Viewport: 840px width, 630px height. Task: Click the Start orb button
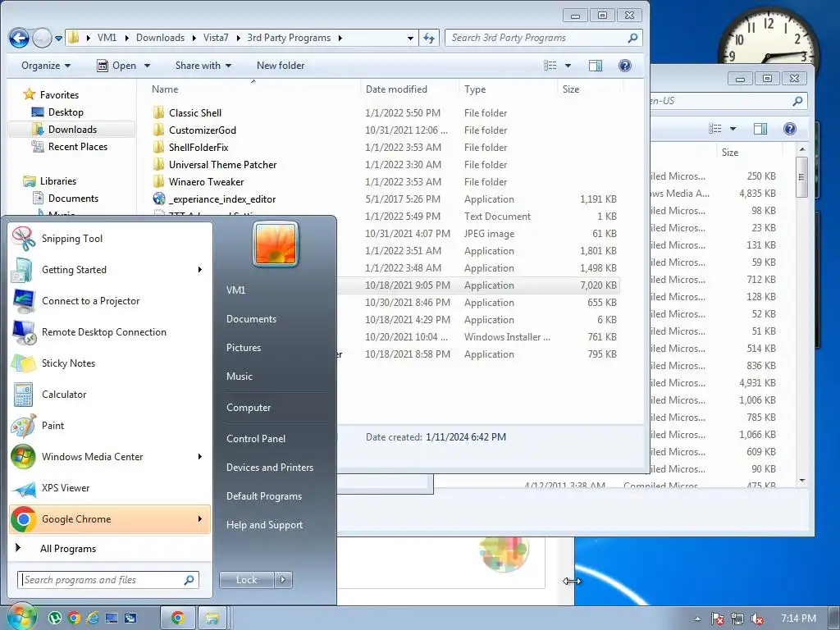click(x=21, y=617)
